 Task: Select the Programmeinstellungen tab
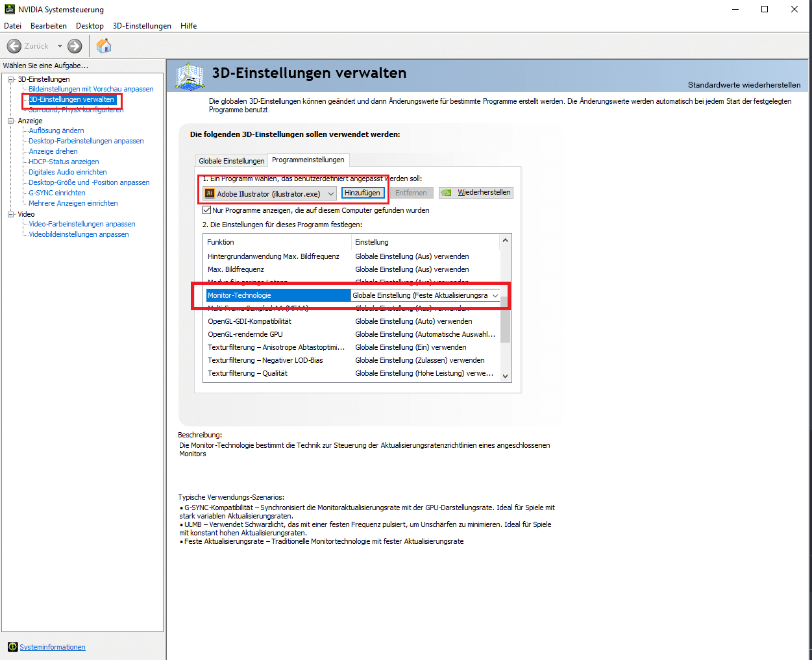pos(308,160)
